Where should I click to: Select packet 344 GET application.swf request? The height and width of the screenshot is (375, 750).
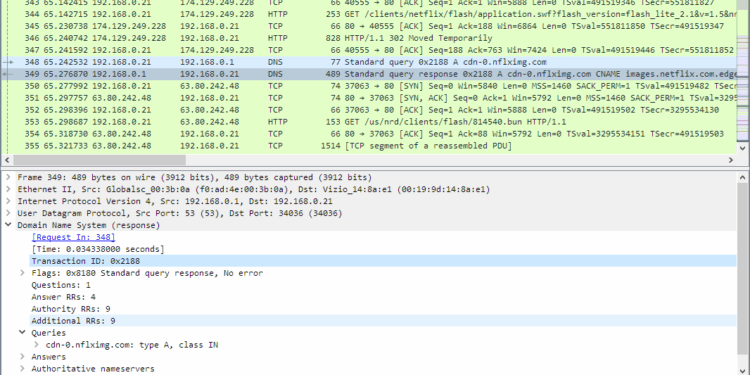(368, 14)
